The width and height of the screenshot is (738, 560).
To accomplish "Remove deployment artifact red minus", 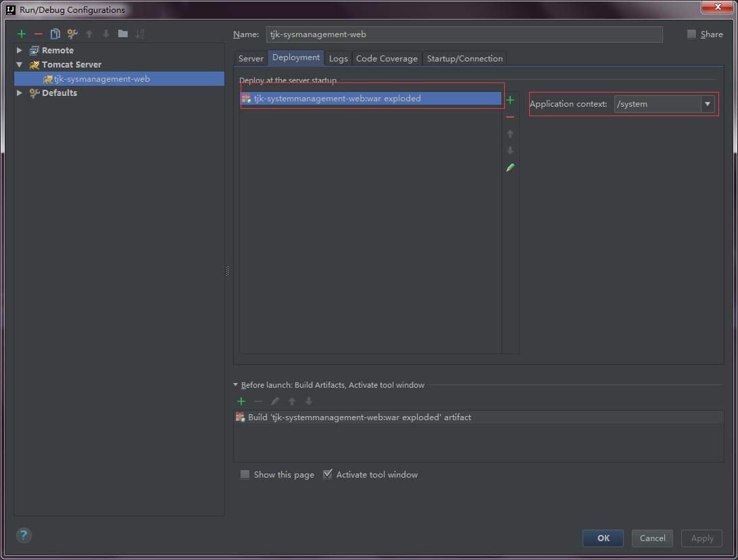I will click(x=510, y=117).
